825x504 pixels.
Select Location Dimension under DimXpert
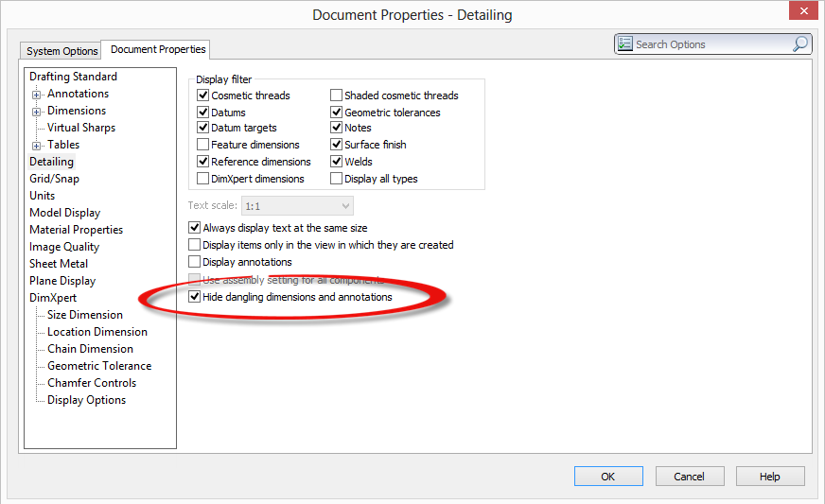pyautogui.click(x=97, y=332)
